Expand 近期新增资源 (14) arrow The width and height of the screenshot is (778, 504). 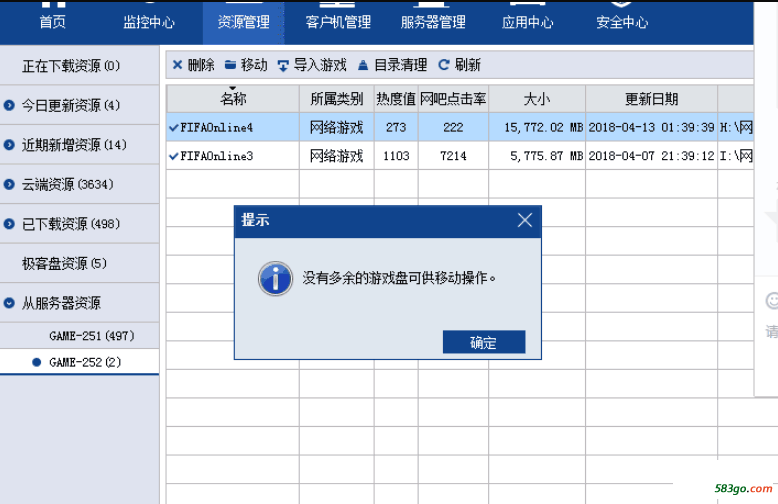click(9, 145)
